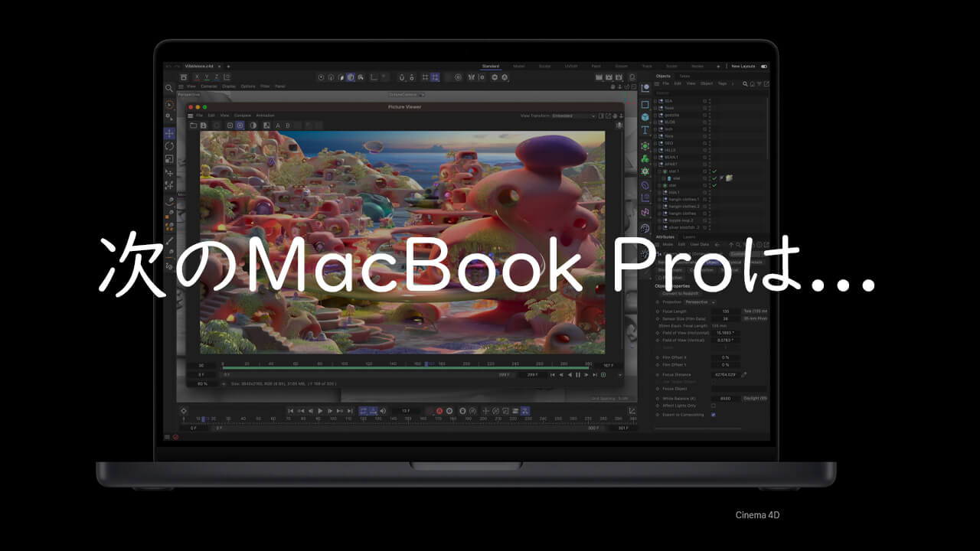Collapse the star.1 object hierarchy

[x=660, y=171]
